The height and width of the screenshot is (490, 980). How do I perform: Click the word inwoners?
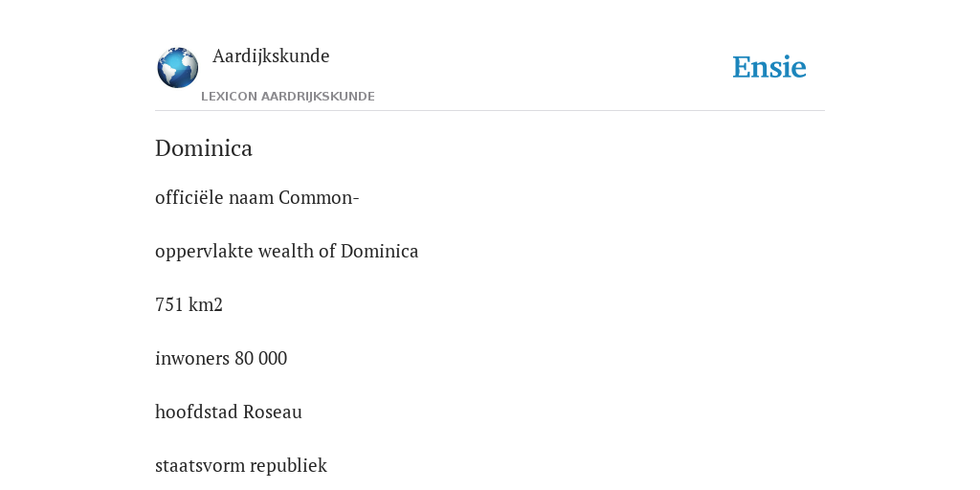click(x=192, y=359)
